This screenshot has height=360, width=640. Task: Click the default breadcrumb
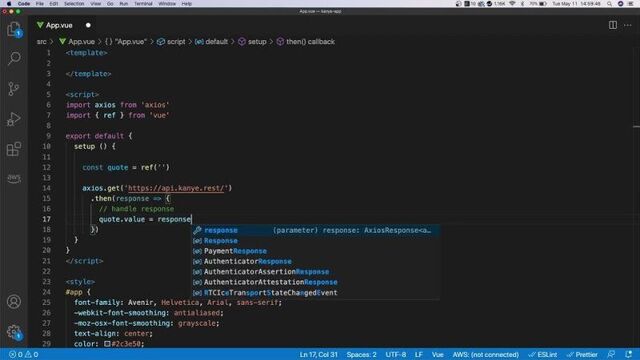pyautogui.click(x=211, y=42)
